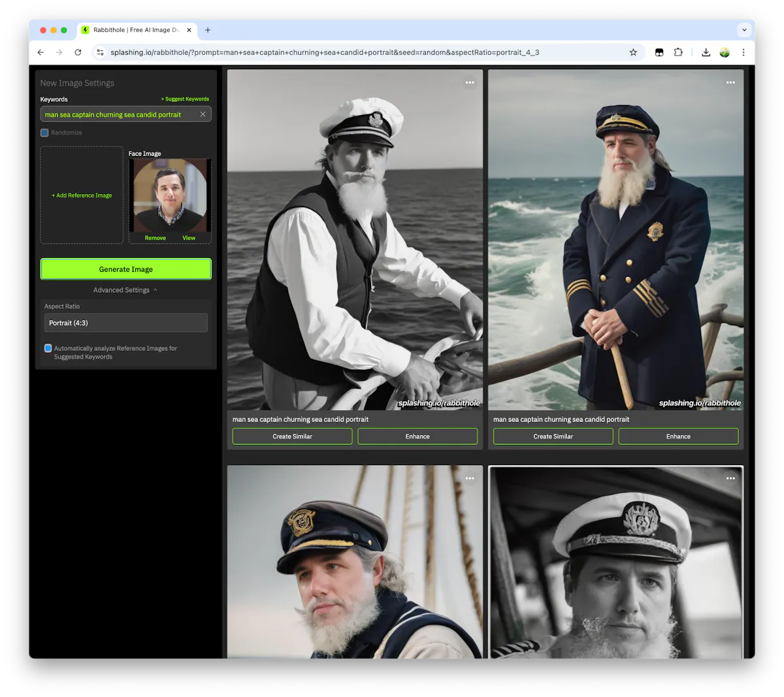Clear the keywords field with X
This screenshot has height=697, width=784.
point(203,114)
